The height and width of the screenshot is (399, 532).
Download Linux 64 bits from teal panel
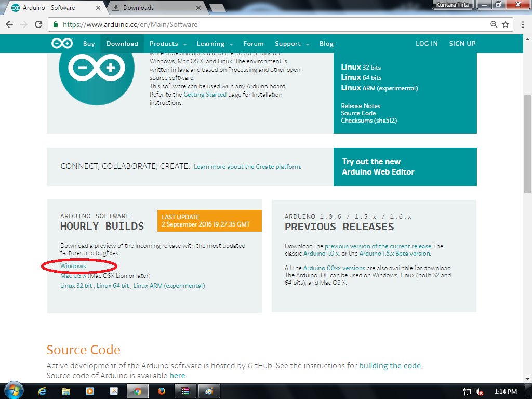(362, 78)
